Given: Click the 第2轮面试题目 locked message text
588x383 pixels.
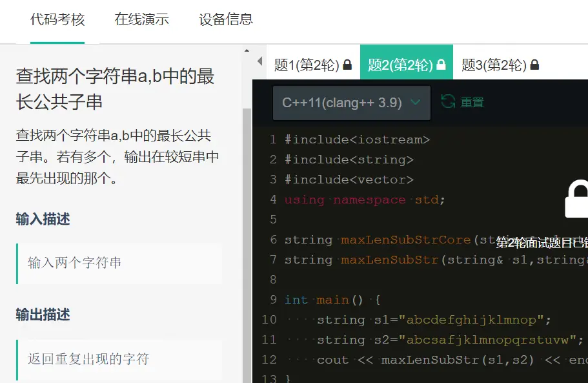Looking at the screenshot, I should click(542, 243).
